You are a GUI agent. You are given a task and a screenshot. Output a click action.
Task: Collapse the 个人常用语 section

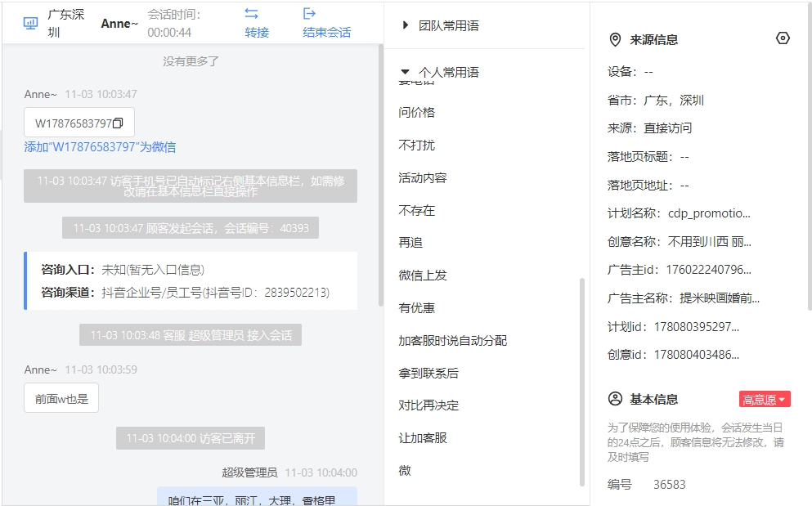pyautogui.click(x=406, y=72)
